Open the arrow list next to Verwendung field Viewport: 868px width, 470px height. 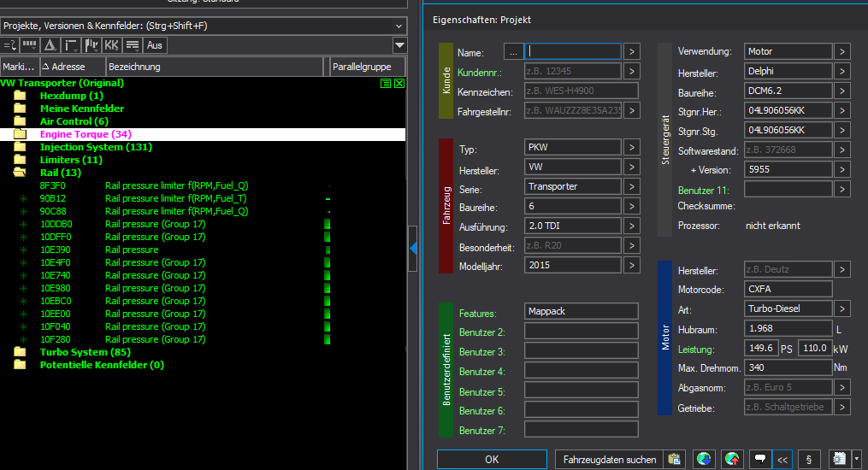pyautogui.click(x=841, y=52)
